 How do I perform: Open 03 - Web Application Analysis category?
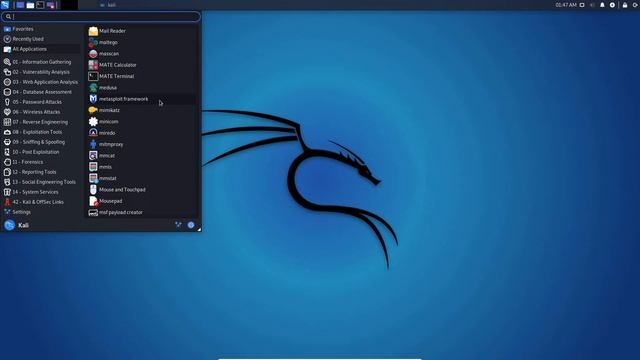[x=41, y=82]
